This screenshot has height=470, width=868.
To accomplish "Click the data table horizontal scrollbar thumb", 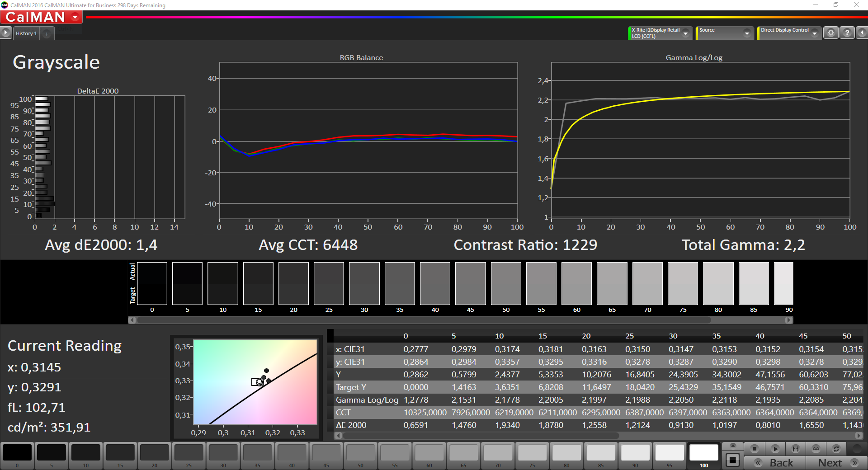I will tap(481, 436).
